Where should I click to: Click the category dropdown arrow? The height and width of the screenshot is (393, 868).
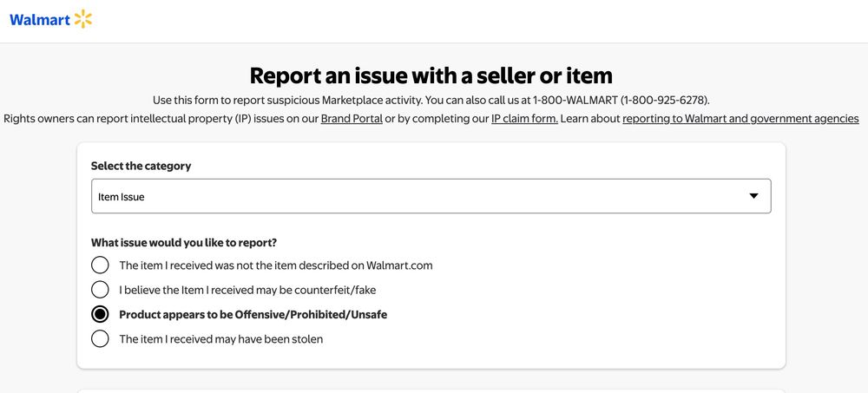[753, 197]
